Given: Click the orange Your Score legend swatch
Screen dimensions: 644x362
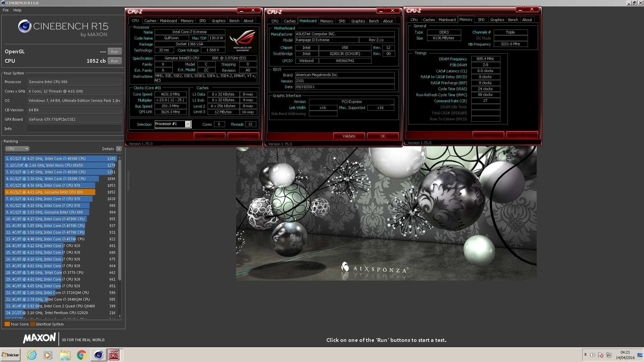Looking at the screenshot, I should (x=7, y=324).
